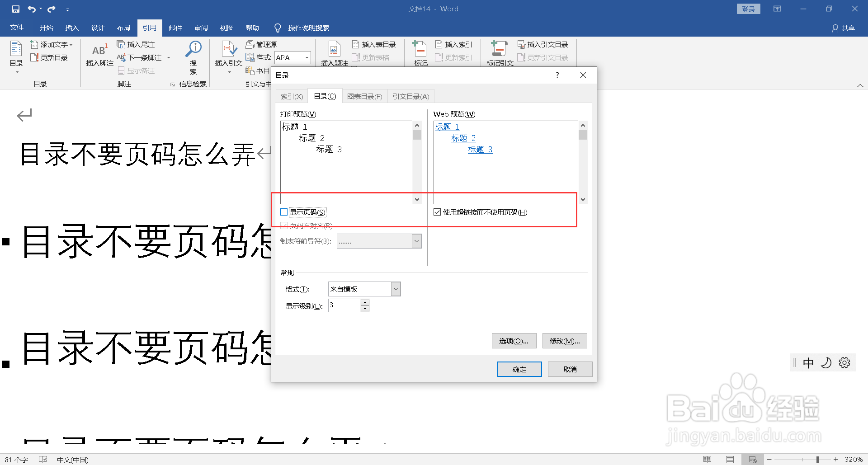Open the 文件 menu tab
This screenshot has width=868, height=465.
point(17,28)
